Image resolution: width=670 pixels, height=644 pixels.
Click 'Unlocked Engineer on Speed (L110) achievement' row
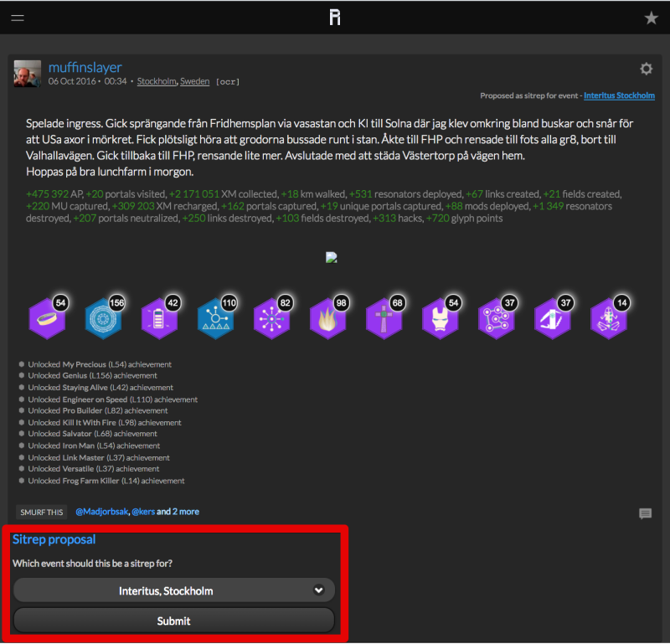pyautogui.click(x=113, y=399)
